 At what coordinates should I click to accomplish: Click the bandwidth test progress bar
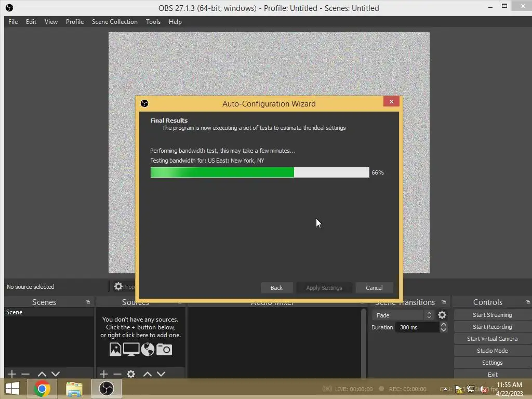click(260, 172)
